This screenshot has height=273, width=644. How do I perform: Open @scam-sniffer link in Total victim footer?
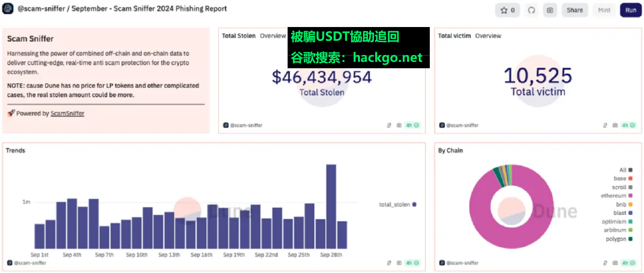click(462, 125)
